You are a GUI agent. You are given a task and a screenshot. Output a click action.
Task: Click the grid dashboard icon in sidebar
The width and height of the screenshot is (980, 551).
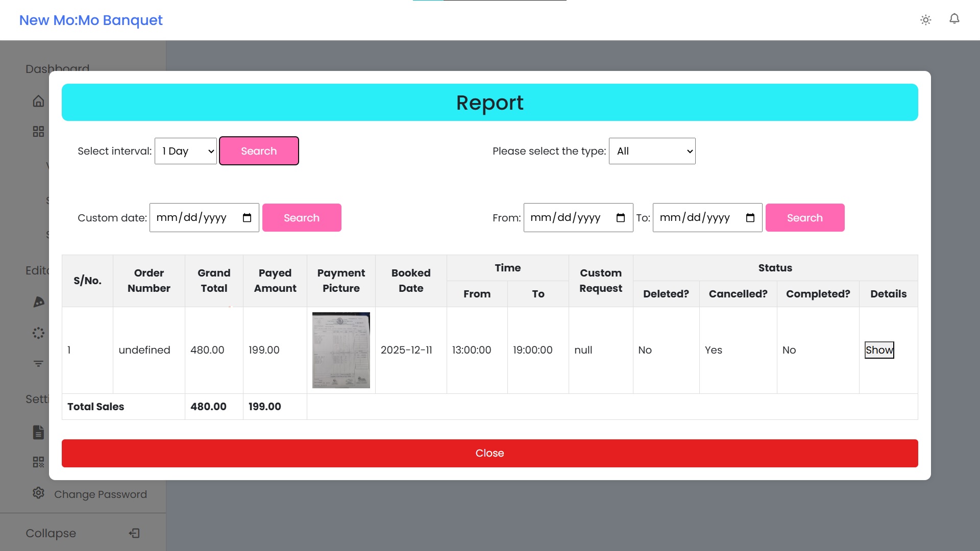click(38, 132)
